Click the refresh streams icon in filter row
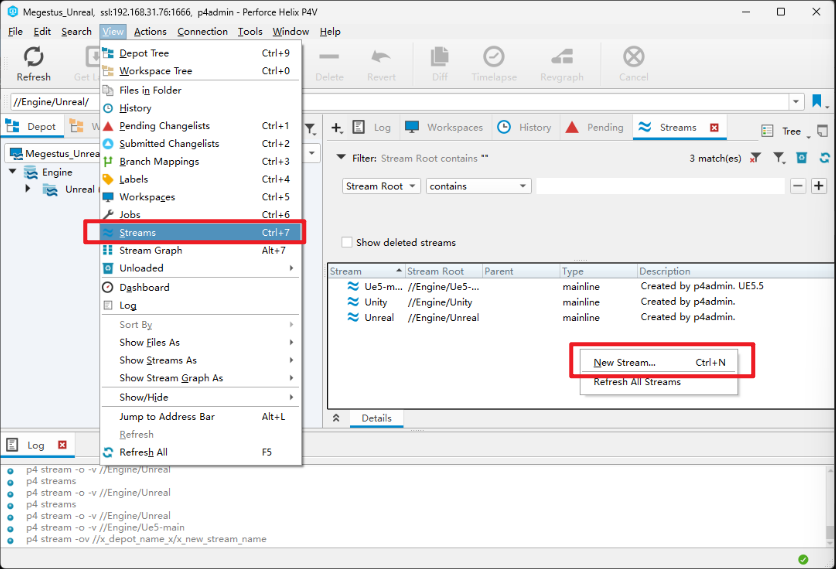 824,158
